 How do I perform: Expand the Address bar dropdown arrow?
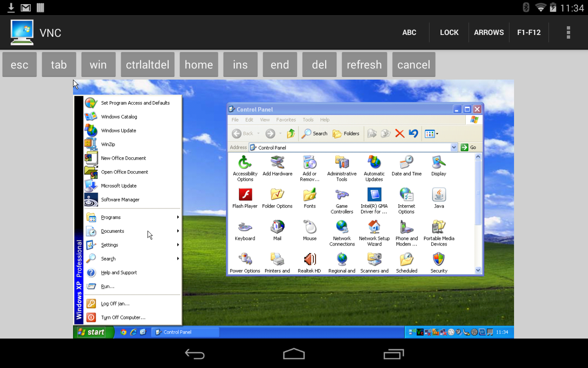coord(454,148)
